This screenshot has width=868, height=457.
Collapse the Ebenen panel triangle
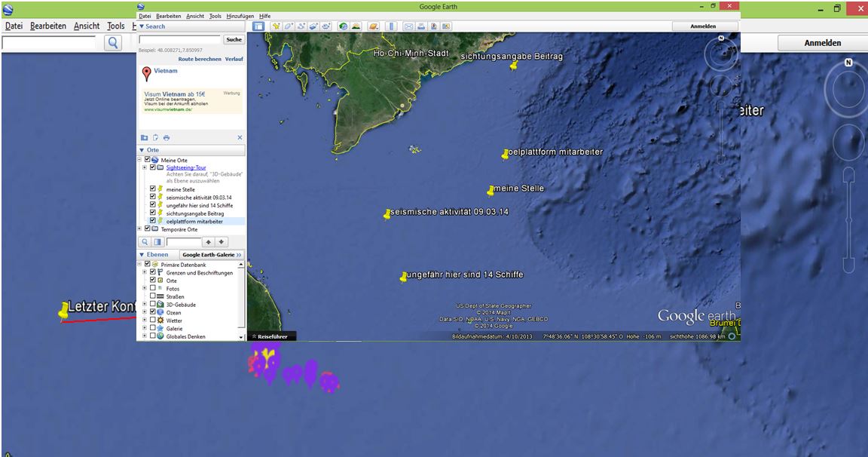coord(142,255)
